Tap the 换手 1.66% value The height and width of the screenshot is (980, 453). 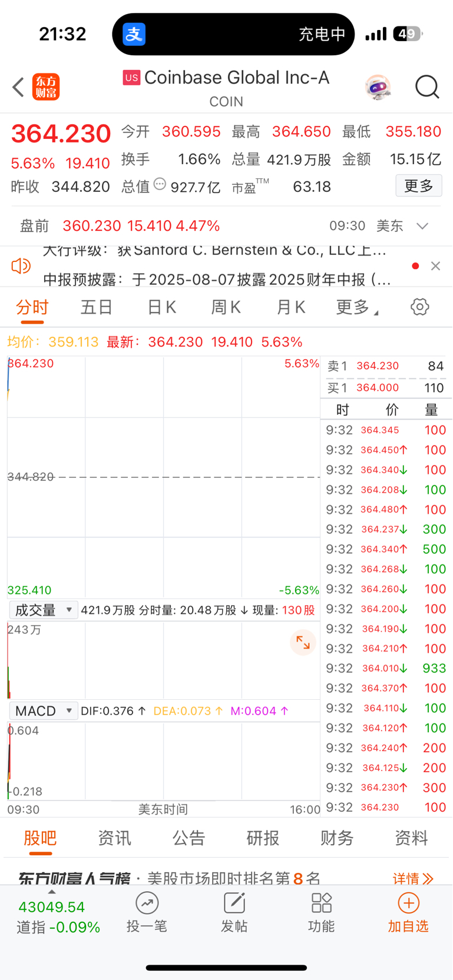coord(199,160)
